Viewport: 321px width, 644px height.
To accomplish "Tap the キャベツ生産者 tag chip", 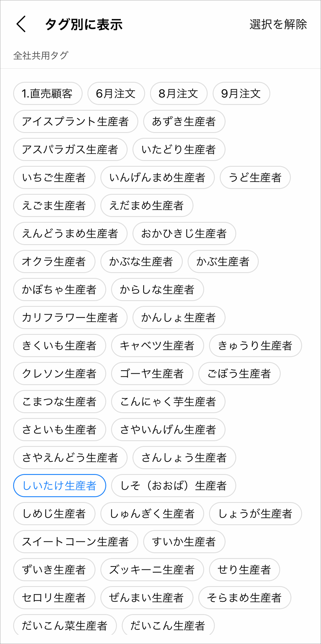I will (x=157, y=345).
